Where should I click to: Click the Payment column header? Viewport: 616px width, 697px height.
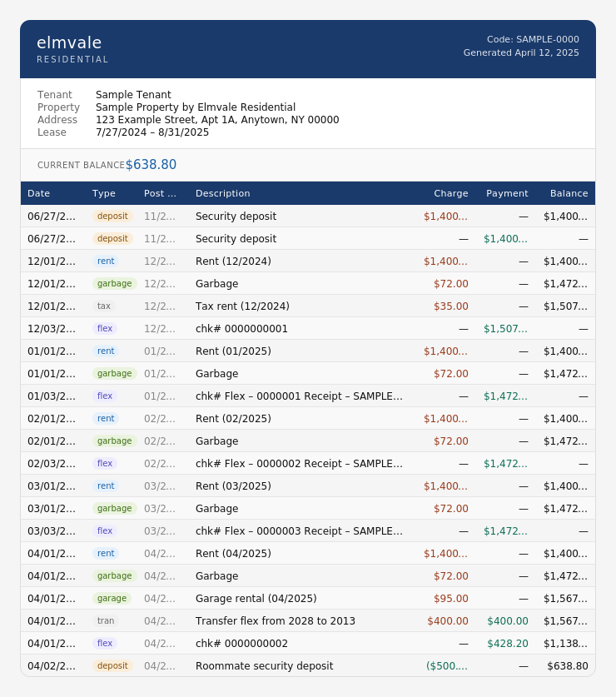507,193
